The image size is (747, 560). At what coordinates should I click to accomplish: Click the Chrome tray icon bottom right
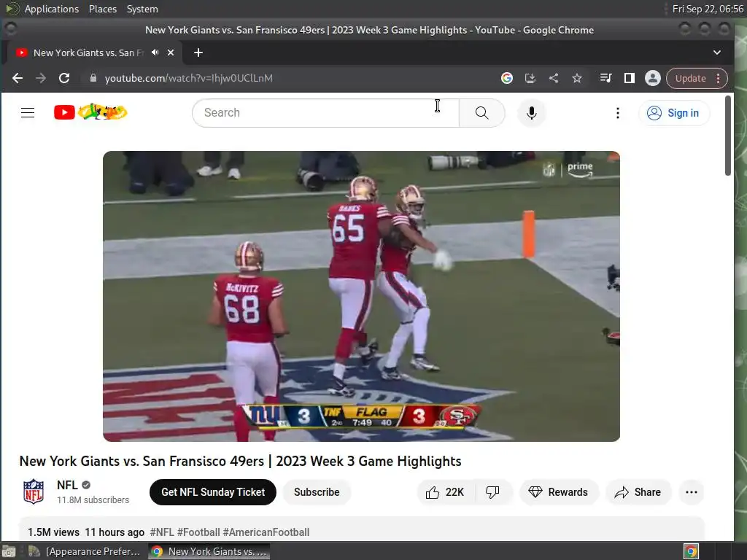(x=691, y=551)
